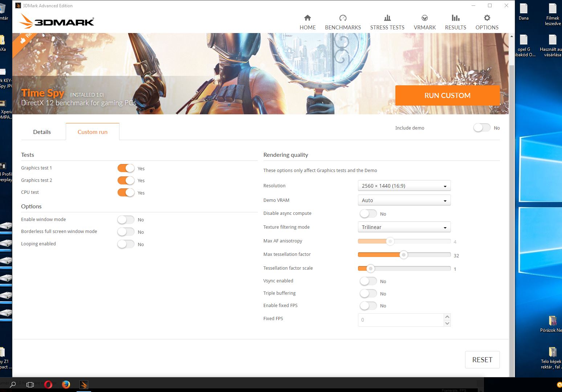Image resolution: width=562 pixels, height=392 pixels.
Task: Toggle Graphics test 1 off
Action: [126, 168]
